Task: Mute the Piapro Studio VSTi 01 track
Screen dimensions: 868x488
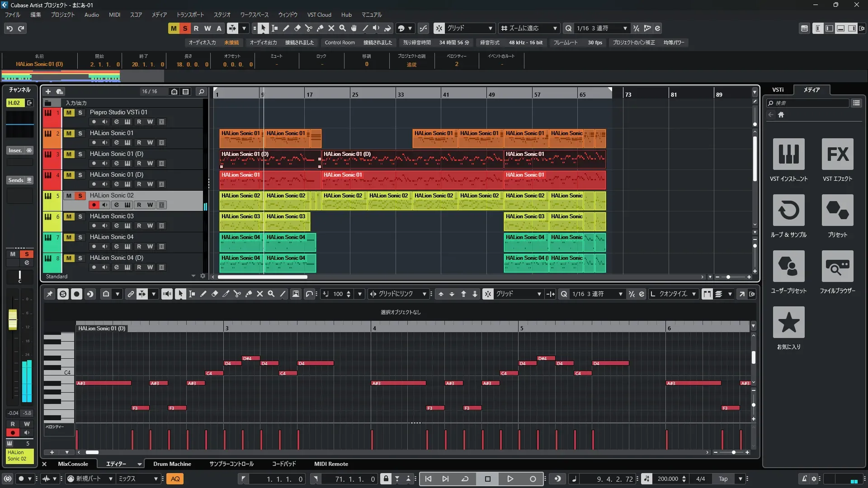Action: [69, 113]
